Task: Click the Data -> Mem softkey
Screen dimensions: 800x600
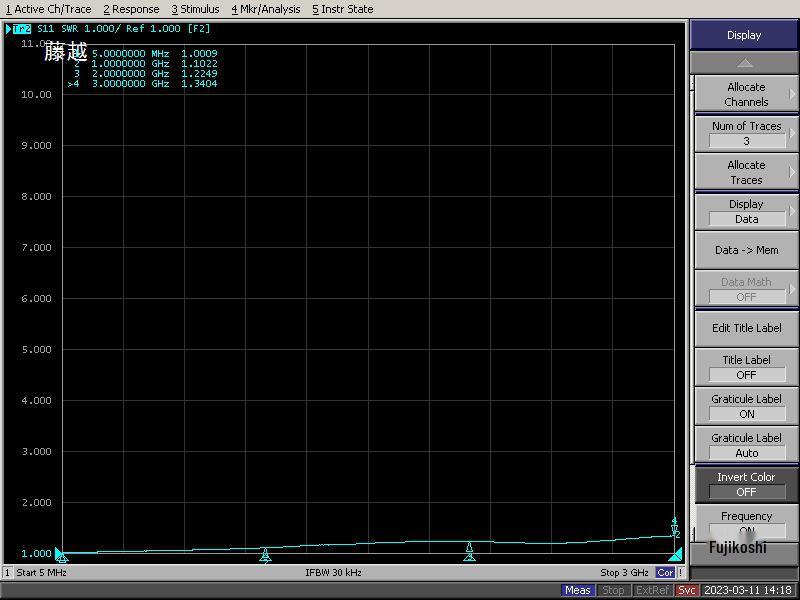Action: click(x=746, y=250)
